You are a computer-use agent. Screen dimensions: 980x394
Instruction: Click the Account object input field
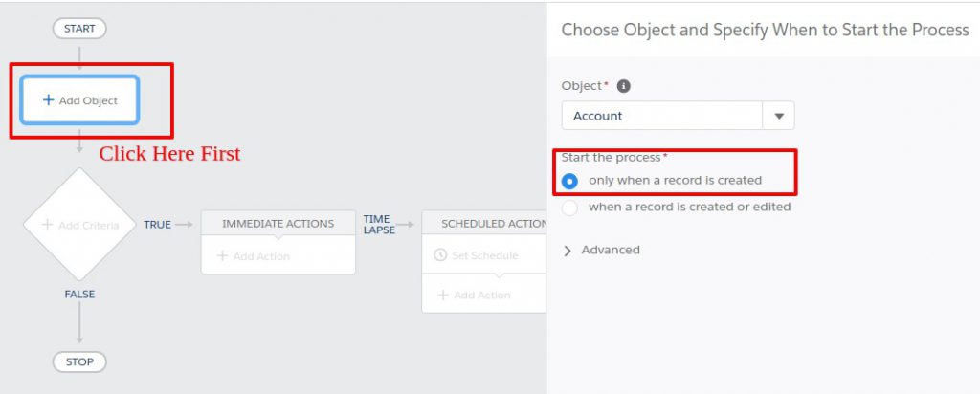click(661, 116)
